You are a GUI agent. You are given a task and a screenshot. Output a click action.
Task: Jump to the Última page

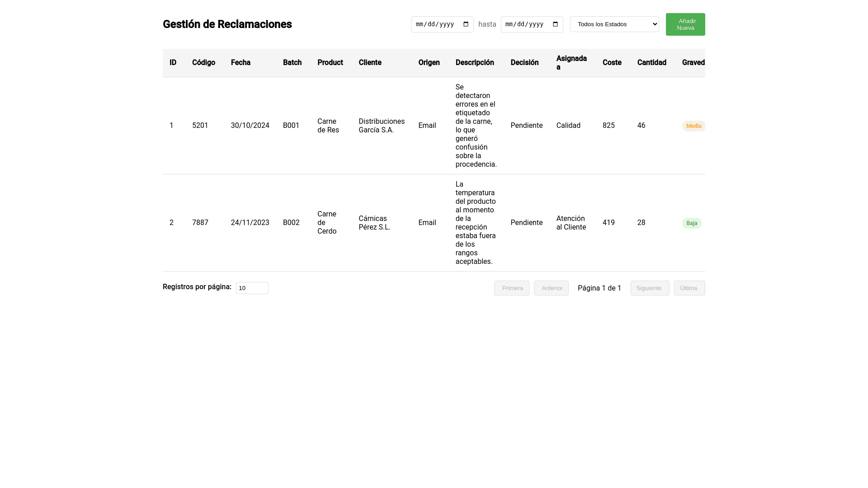point(689,288)
